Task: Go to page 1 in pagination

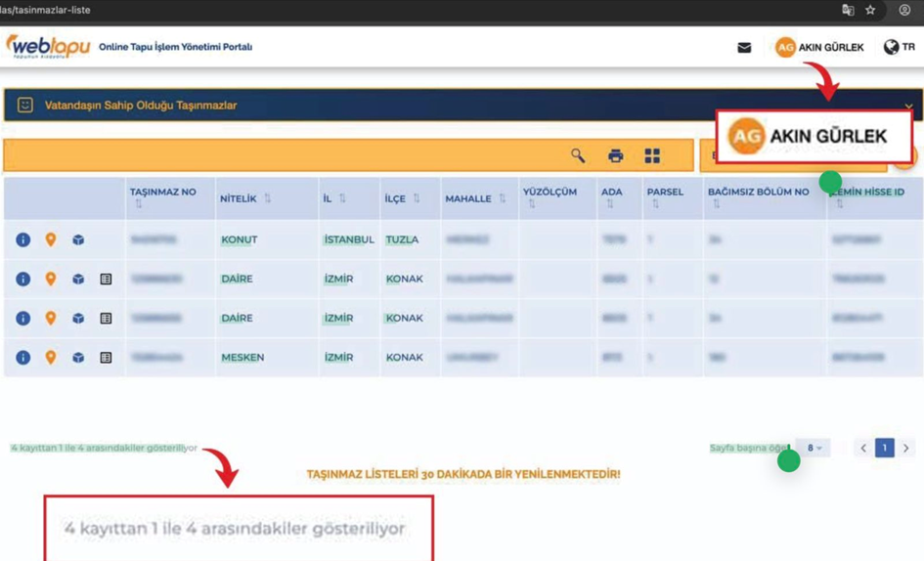Action: (884, 448)
